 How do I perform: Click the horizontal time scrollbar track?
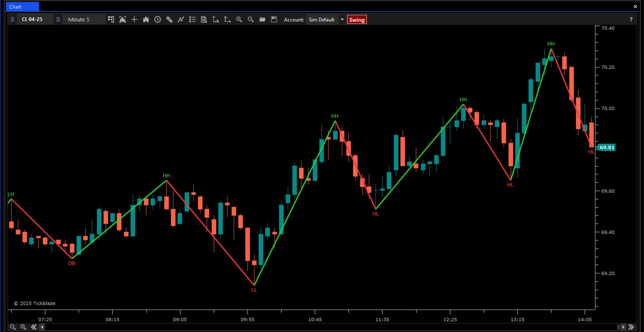tap(330, 327)
